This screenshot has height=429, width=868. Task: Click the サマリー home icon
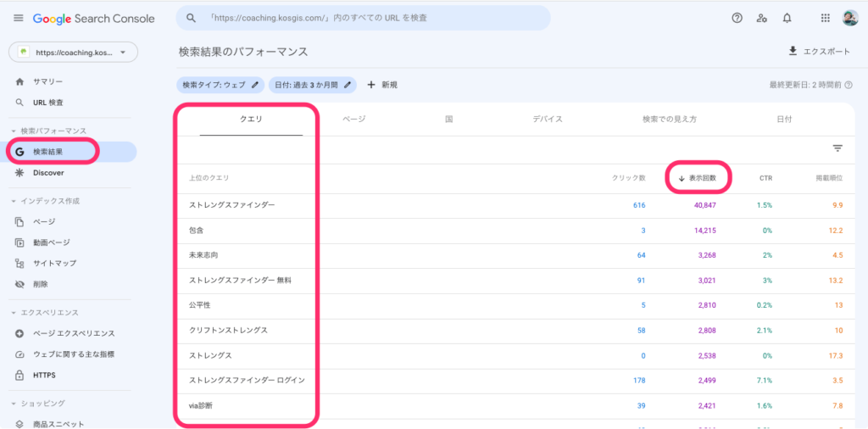point(20,82)
